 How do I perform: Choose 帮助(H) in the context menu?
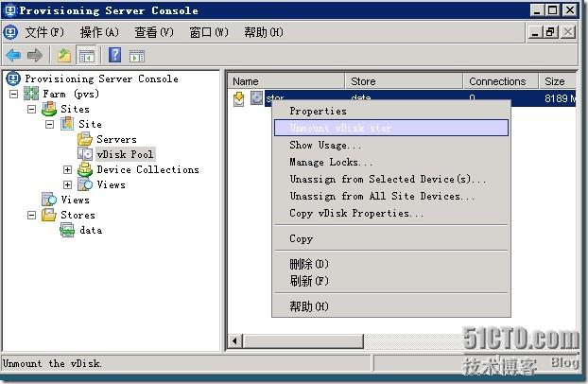(391, 306)
